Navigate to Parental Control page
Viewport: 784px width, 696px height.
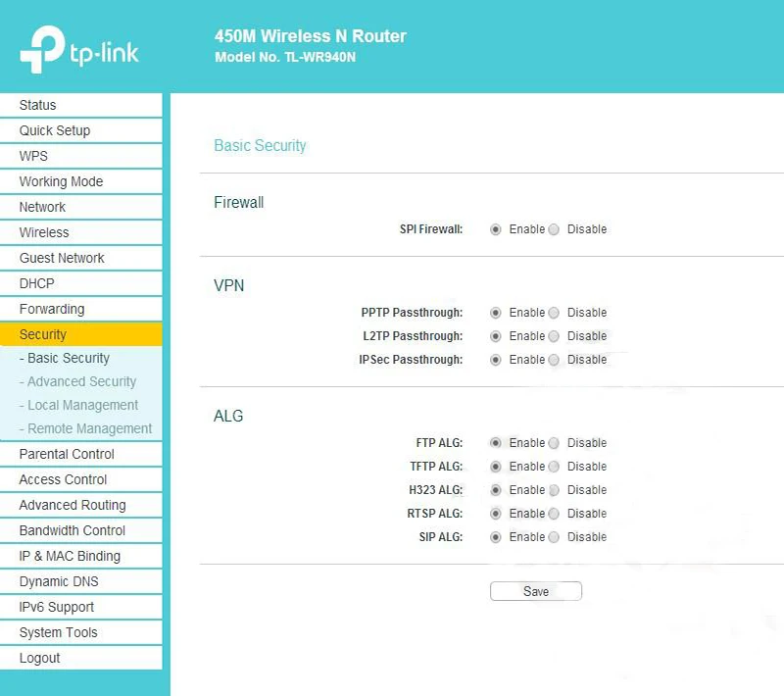click(x=67, y=454)
